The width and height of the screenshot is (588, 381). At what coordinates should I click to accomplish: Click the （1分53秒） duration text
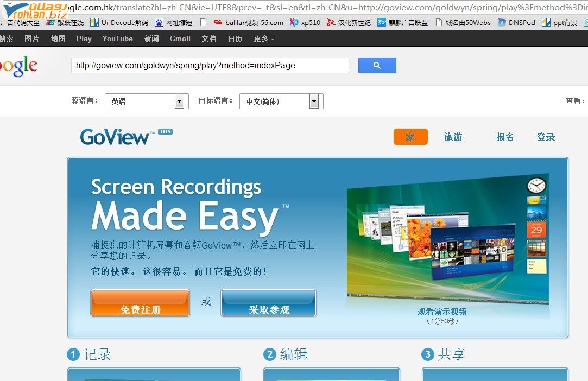coord(442,321)
